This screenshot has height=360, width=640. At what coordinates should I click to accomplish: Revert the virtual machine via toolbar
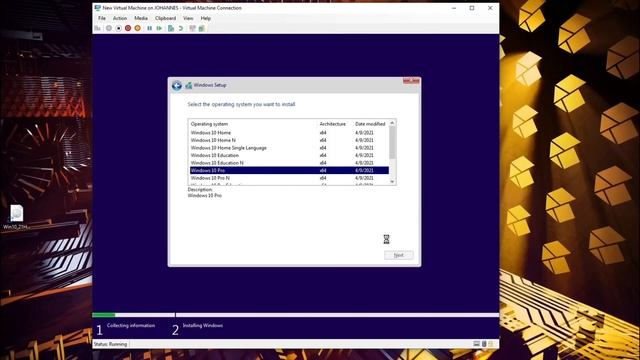point(181,28)
